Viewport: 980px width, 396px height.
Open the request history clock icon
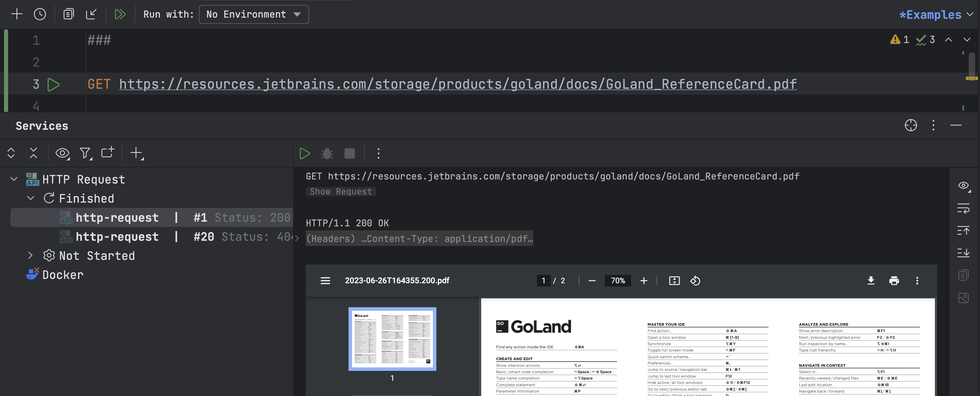click(40, 14)
